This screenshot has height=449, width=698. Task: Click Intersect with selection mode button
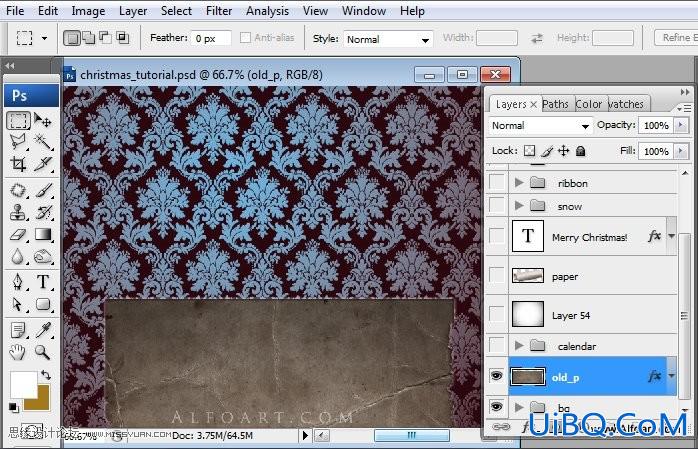(122, 38)
